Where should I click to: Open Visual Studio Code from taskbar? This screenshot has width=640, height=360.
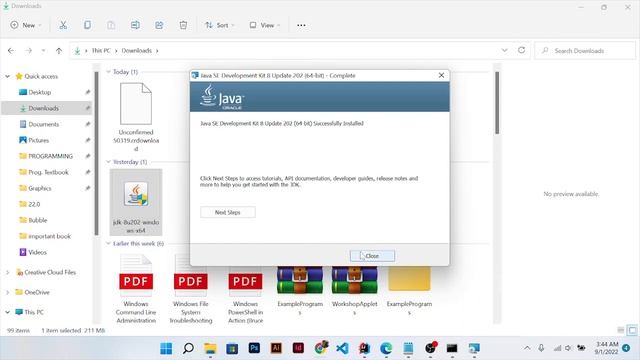pos(342,348)
